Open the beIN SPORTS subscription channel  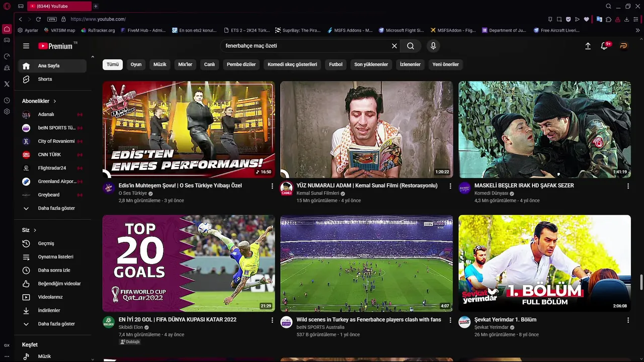52,128
